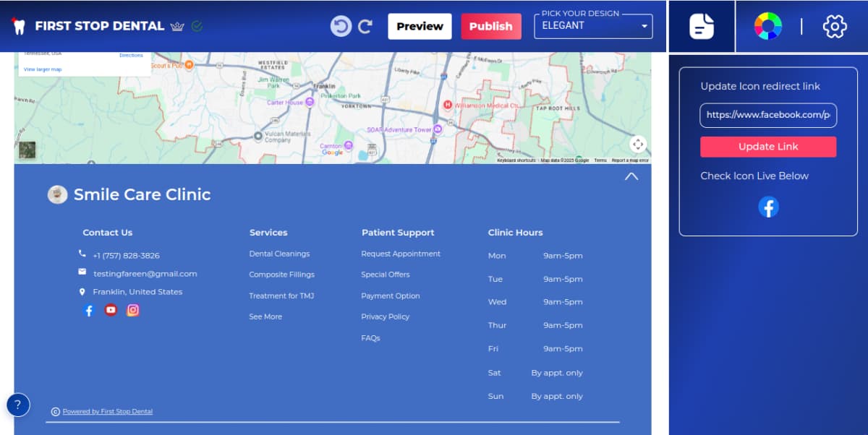The height and width of the screenshot is (435, 868).
Task: Click the redo arrow icon
Action: [365, 26]
